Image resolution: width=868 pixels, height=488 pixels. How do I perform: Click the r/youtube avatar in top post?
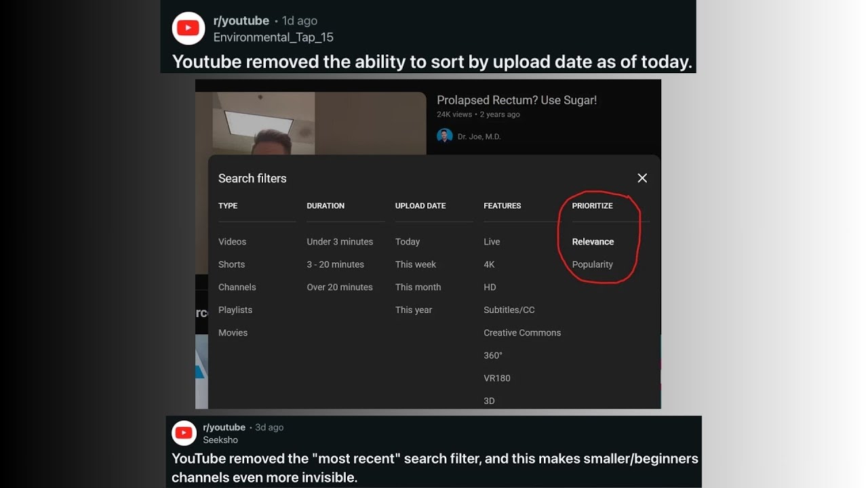click(x=189, y=28)
